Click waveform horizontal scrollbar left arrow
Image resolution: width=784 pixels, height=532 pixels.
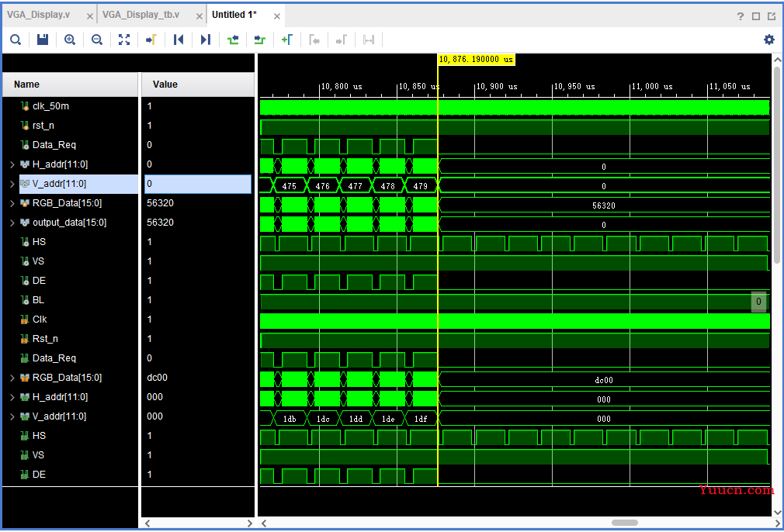pos(264,523)
